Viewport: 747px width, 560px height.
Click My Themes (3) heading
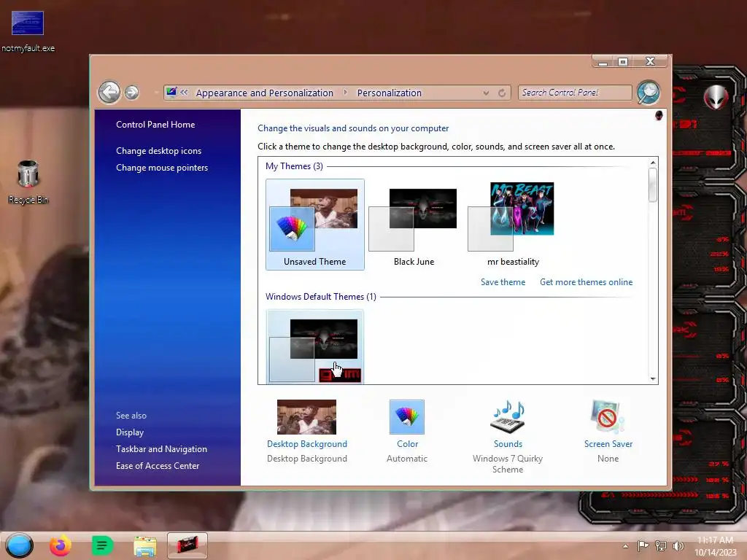pyautogui.click(x=294, y=166)
